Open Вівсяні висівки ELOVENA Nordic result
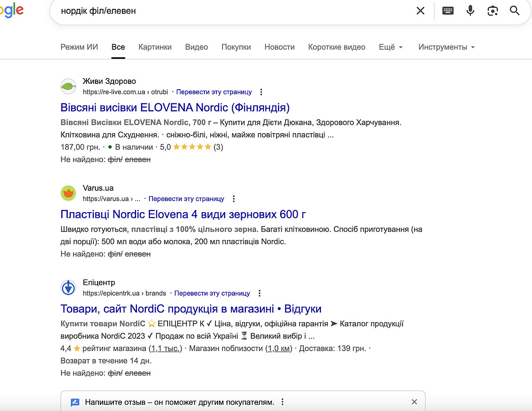 (x=175, y=108)
